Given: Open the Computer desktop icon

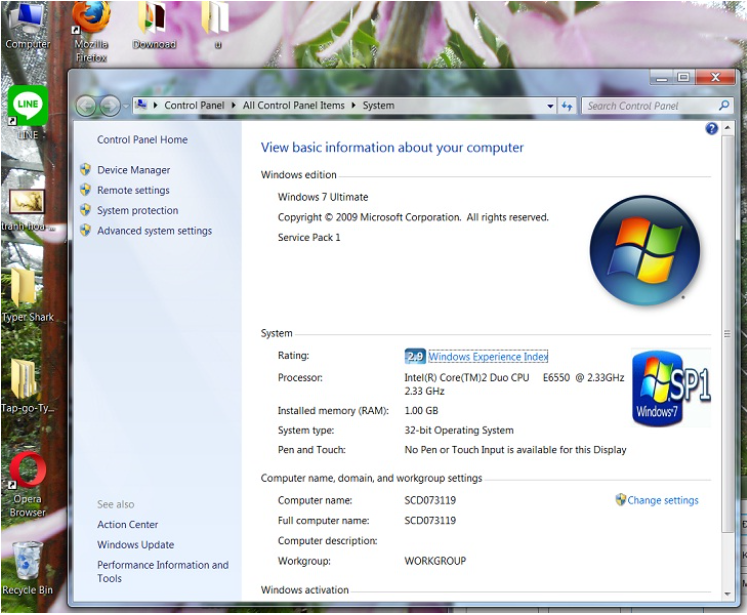Looking at the screenshot, I should pyautogui.click(x=27, y=18).
